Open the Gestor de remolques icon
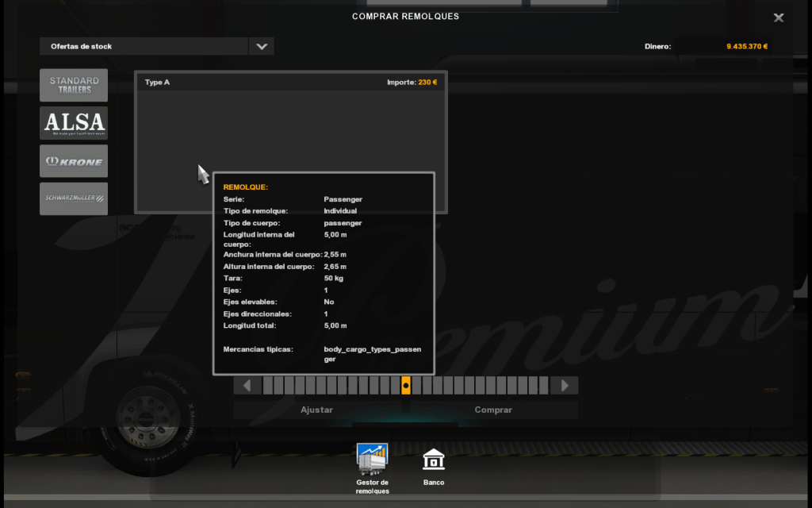 pyautogui.click(x=372, y=460)
